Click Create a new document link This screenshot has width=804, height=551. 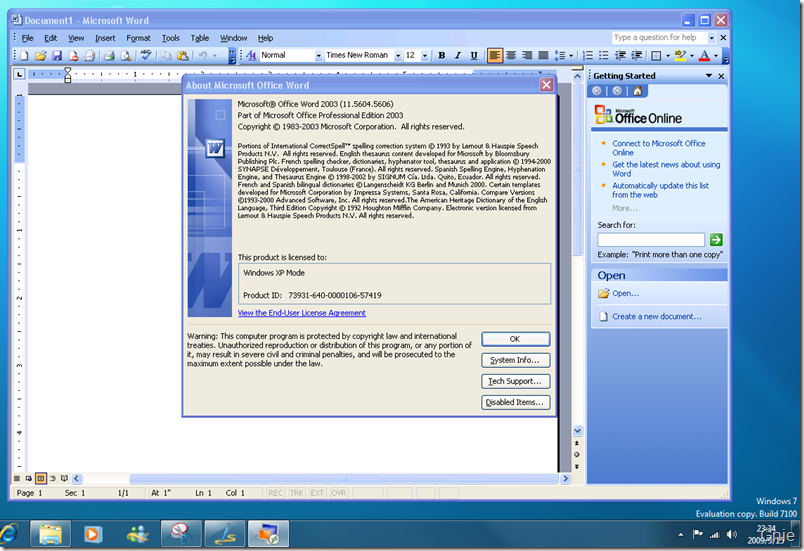(657, 317)
